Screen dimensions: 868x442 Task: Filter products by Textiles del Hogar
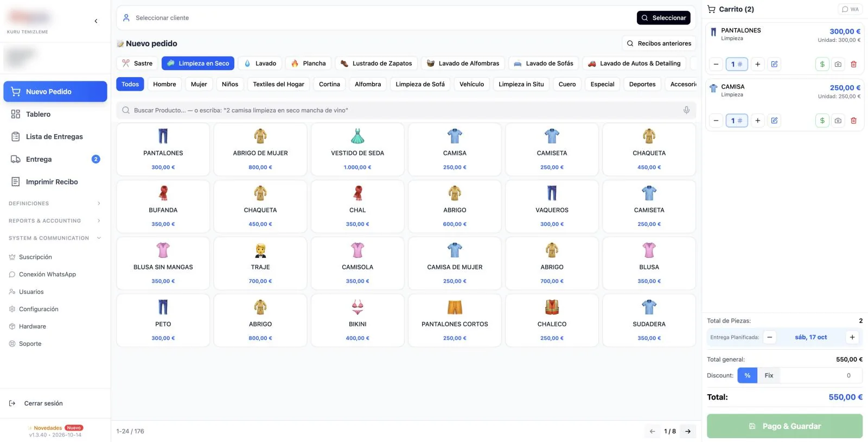[279, 84]
